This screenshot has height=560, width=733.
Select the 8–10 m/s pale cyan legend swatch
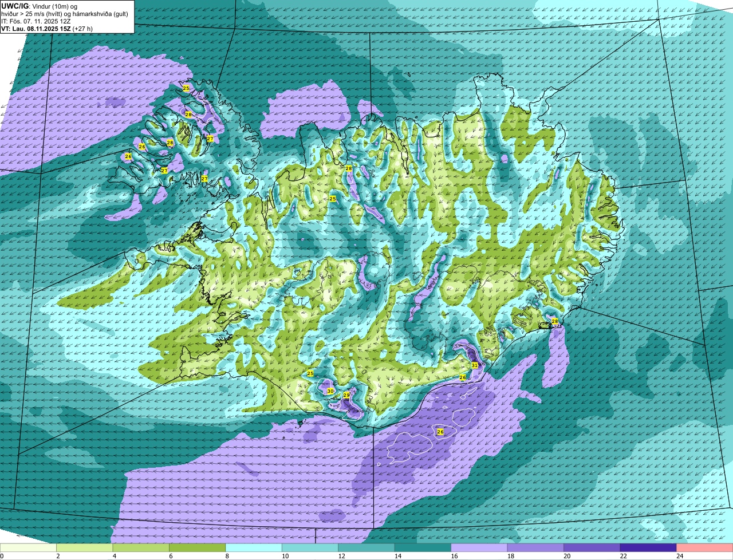pyautogui.click(x=254, y=548)
